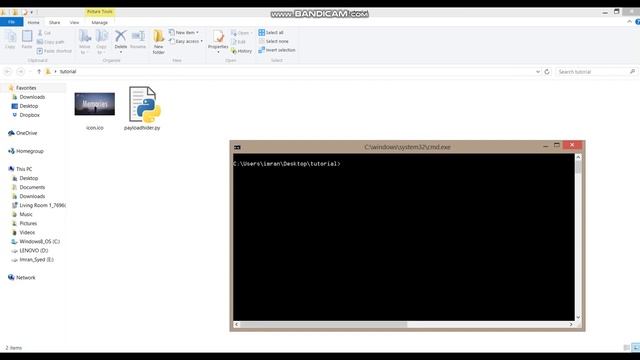The width and height of the screenshot is (640, 360).
Task: Open Dropbox in the navigation pane
Action: coord(29,115)
